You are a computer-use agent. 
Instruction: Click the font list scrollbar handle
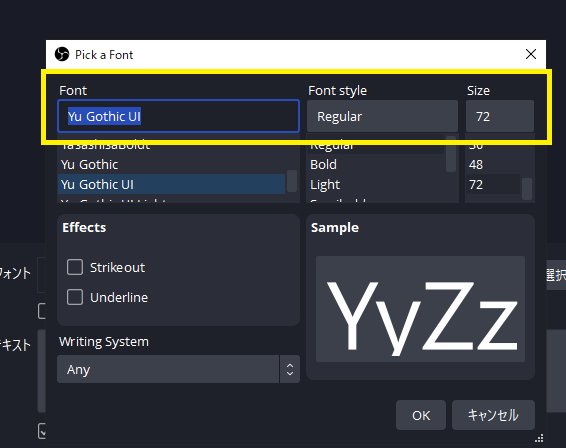pyautogui.click(x=292, y=181)
